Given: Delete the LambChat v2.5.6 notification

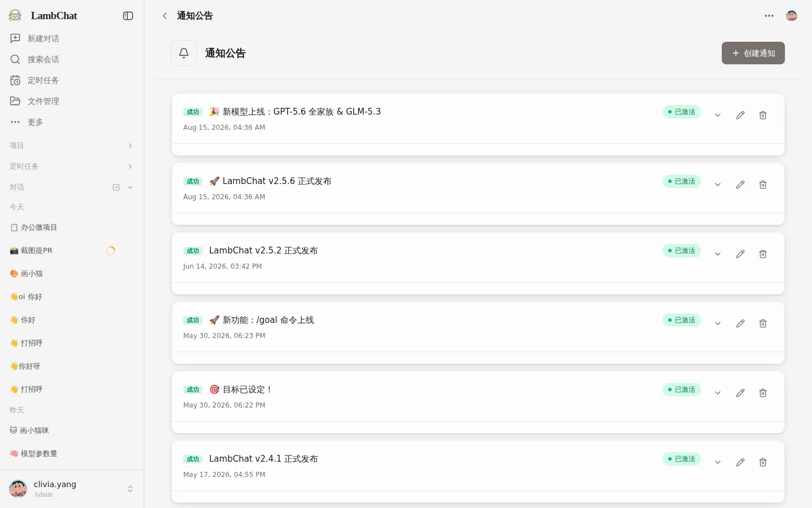Looking at the screenshot, I should (763, 185).
